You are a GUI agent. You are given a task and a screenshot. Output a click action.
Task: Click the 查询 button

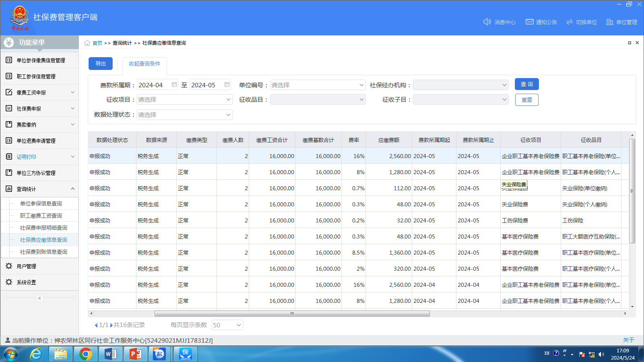[527, 84]
